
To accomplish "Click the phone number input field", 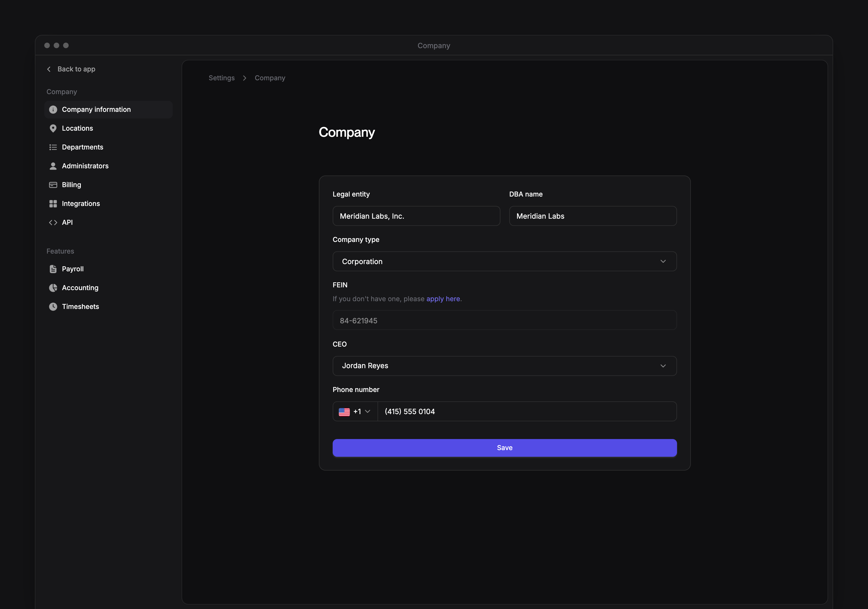I will pos(527,412).
